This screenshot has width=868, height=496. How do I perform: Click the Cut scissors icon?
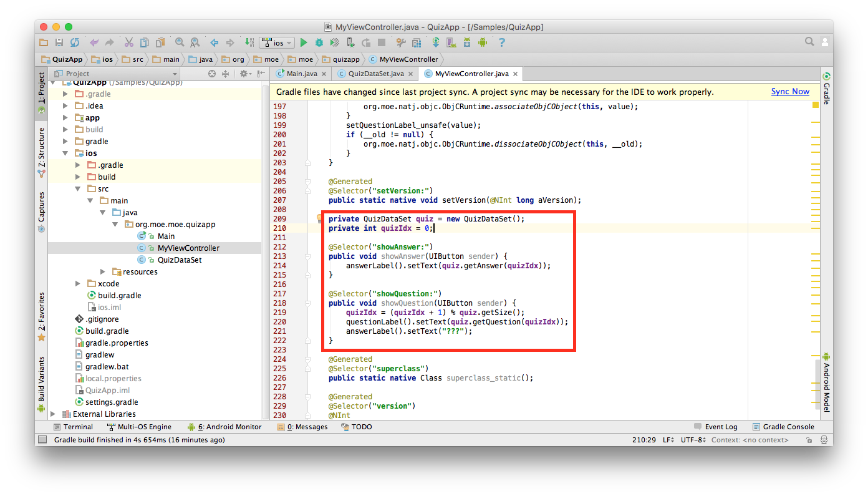coord(129,42)
